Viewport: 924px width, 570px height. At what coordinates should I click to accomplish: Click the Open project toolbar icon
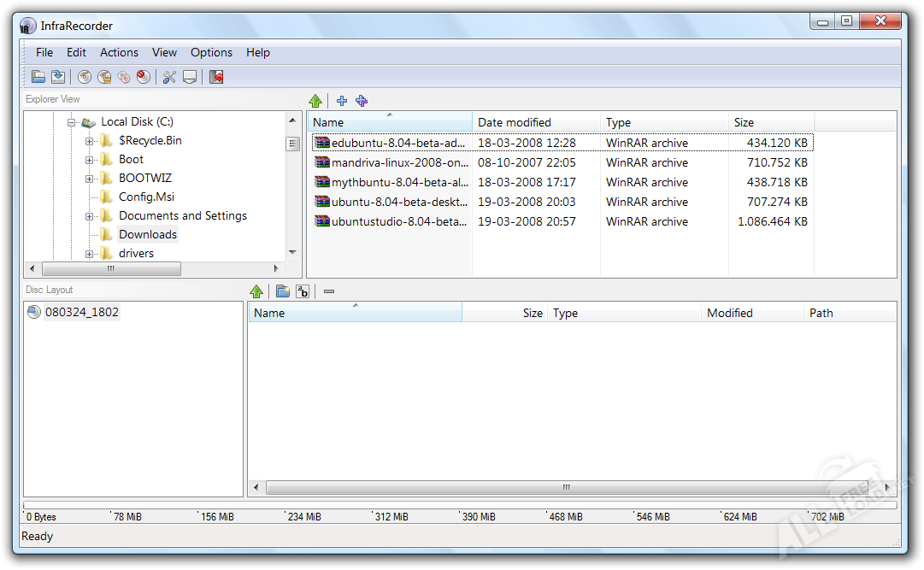point(38,77)
